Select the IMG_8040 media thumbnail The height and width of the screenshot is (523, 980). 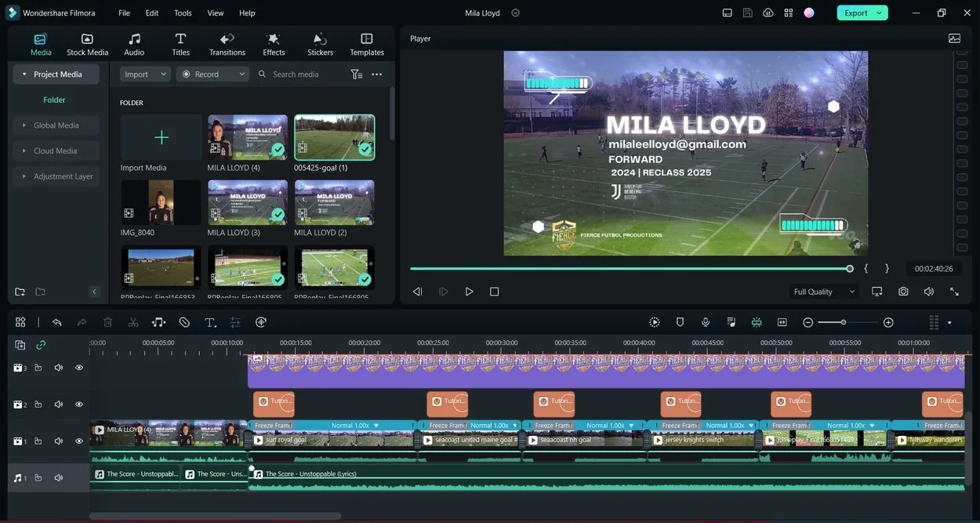(x=161, y=202)
